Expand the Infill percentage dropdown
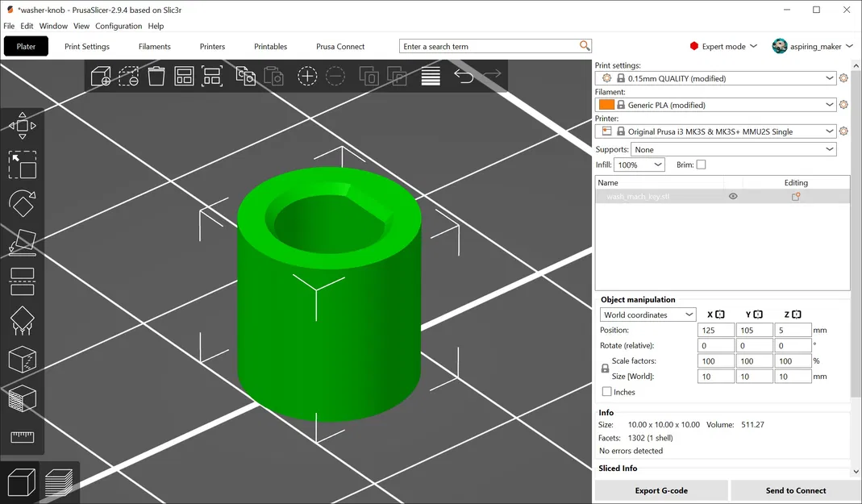Viewport: 862px width, 504px height. [639, 165]
